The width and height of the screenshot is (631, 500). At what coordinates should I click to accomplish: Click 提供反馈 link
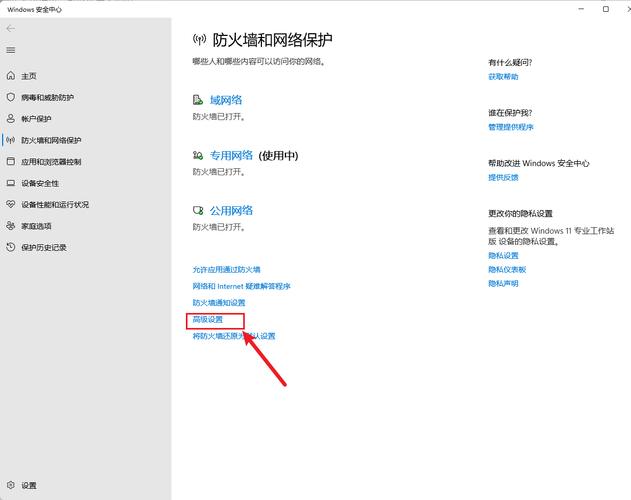click(x=503, y=177)
